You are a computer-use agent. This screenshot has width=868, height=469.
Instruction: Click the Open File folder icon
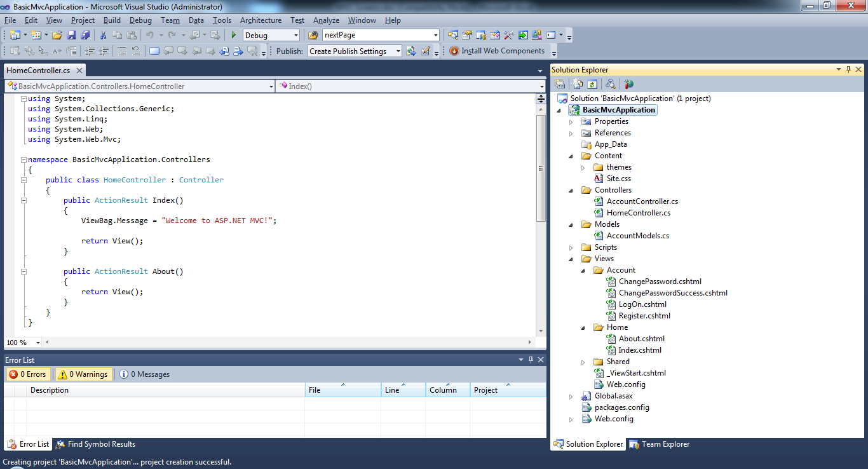57,35
